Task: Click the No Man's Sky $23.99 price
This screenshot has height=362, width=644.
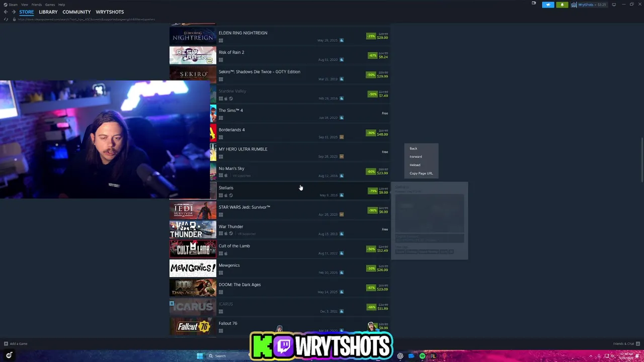Action: [382, 173]
